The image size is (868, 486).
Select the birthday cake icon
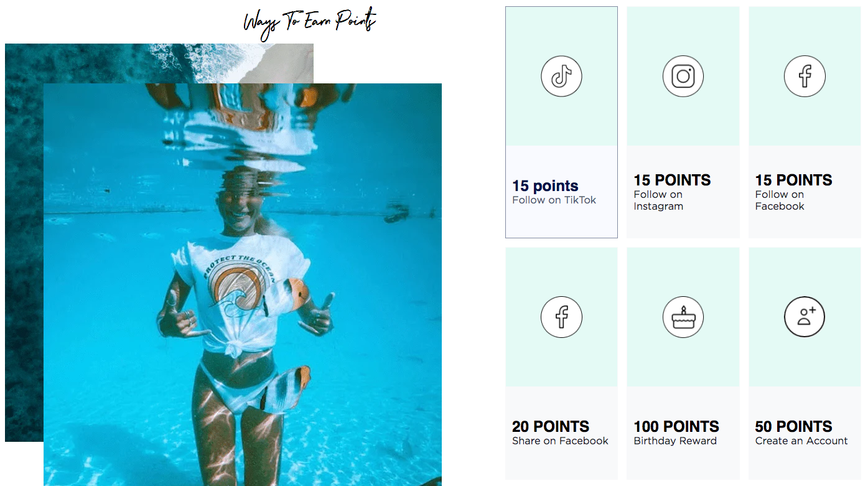click(x=683, y=317)
